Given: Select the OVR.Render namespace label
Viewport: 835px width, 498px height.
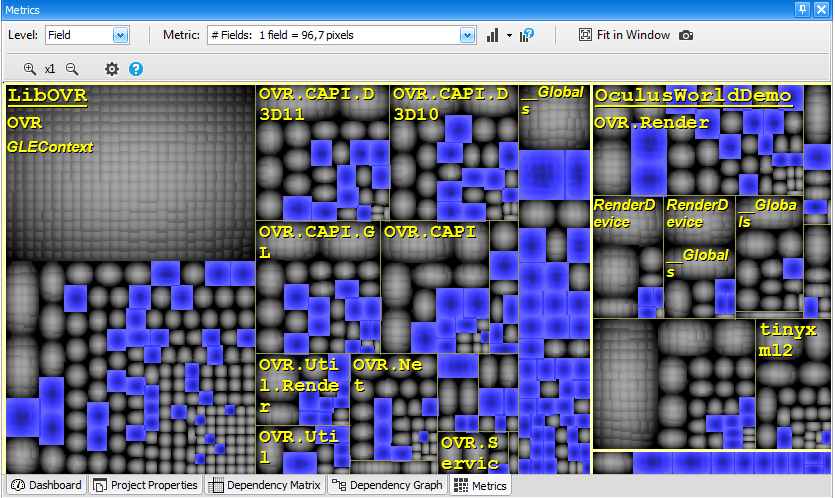Looking at the screenshot, I should click(651, 123).
